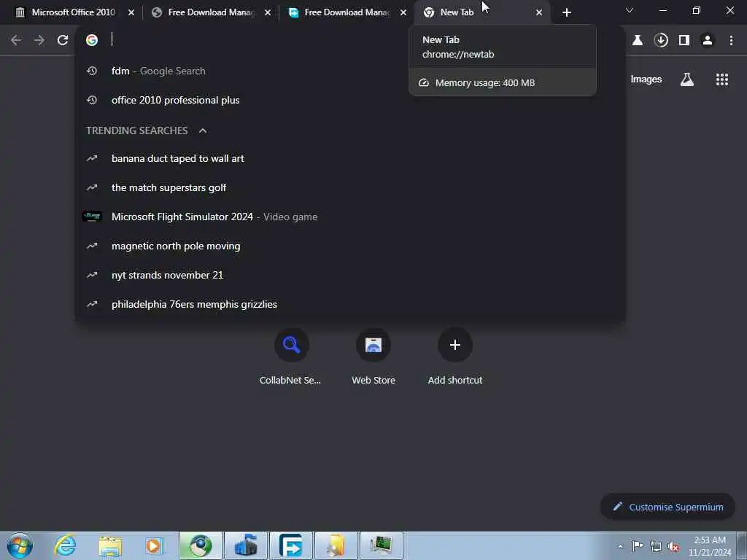Choose philadelphia 76ers memphis grizzlies suggestion
Viewport: 747px width, 560px height.
350,304
